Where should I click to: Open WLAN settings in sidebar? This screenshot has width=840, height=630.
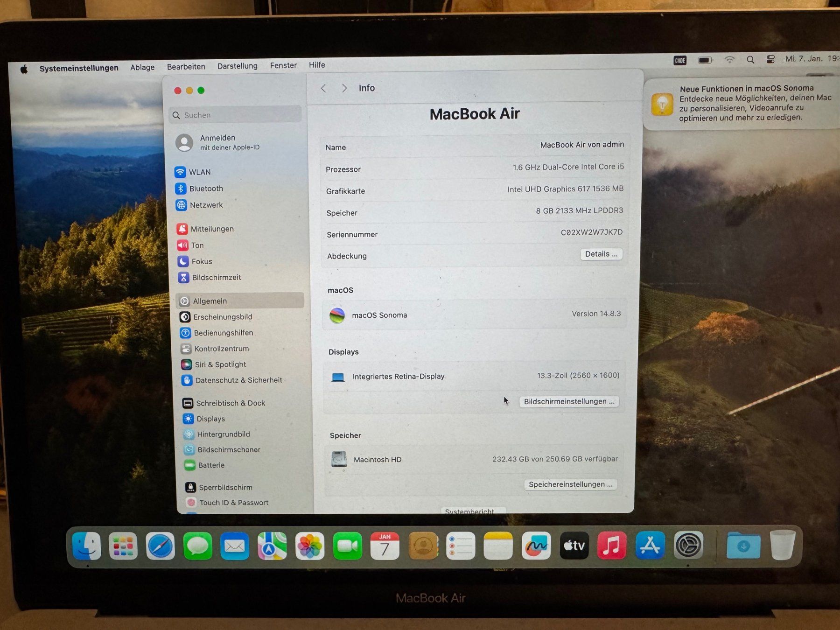193,172
